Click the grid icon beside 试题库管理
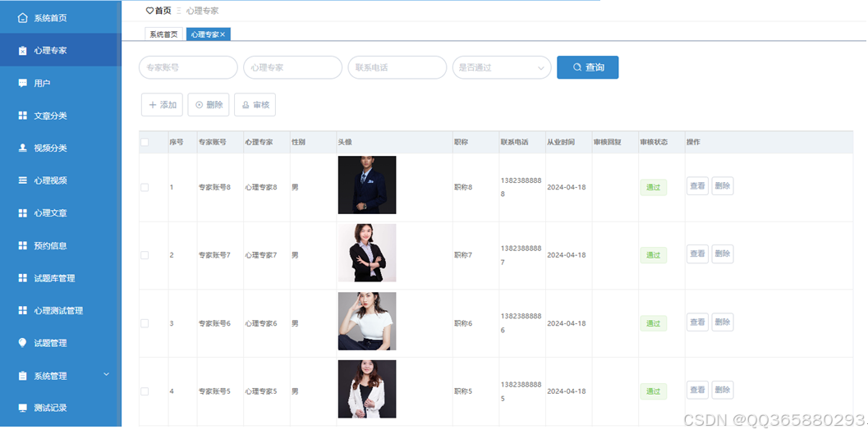This screenshot has width=868, height=434. click(22, 278)
